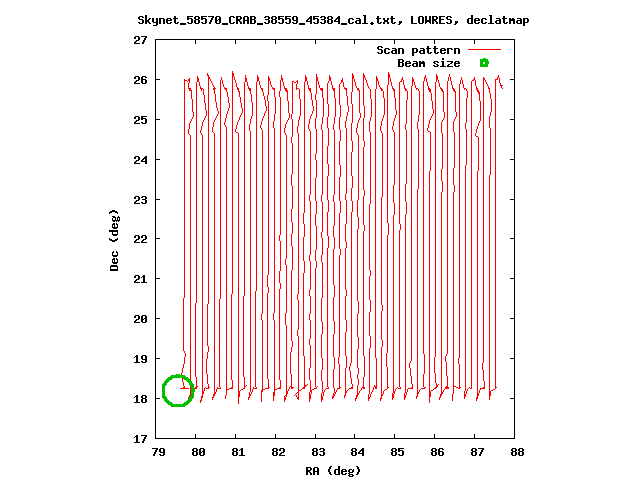Click the x-axis tick label 82
Image resolution: width=640 pixels, height=480 pixels.
click(278, 452)
